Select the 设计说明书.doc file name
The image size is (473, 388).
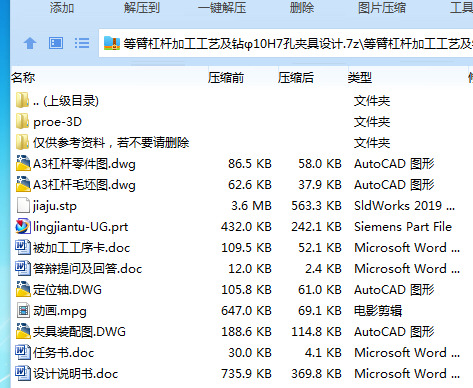pos(76,374)
